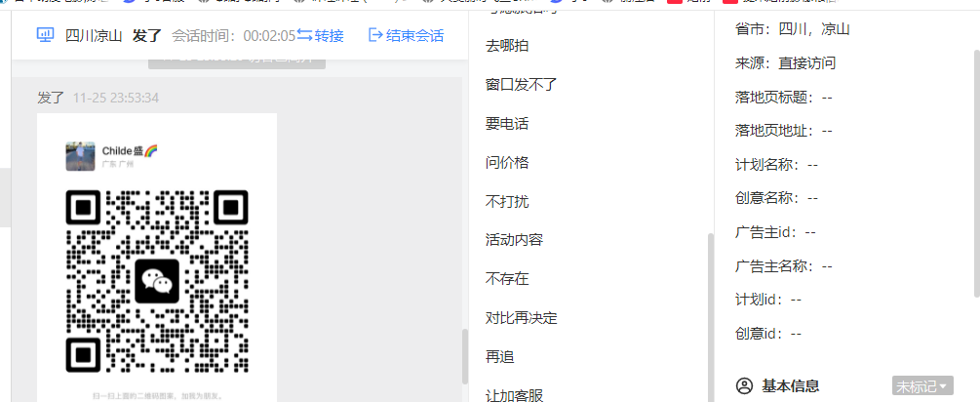Click the quick reply list scrollbar

pyautogui.click(x=711, y=317)
